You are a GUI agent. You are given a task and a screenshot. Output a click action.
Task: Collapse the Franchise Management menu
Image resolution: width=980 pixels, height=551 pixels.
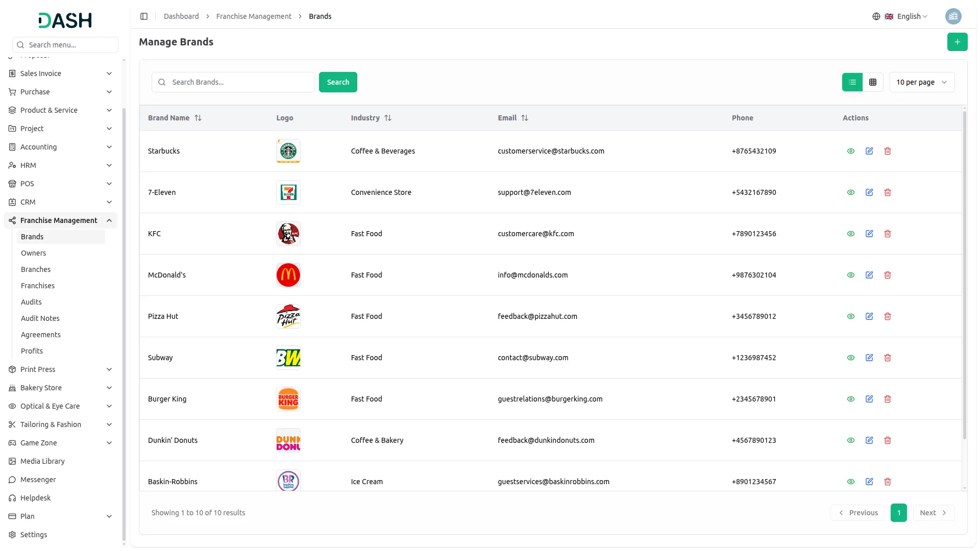coord(109,220)
